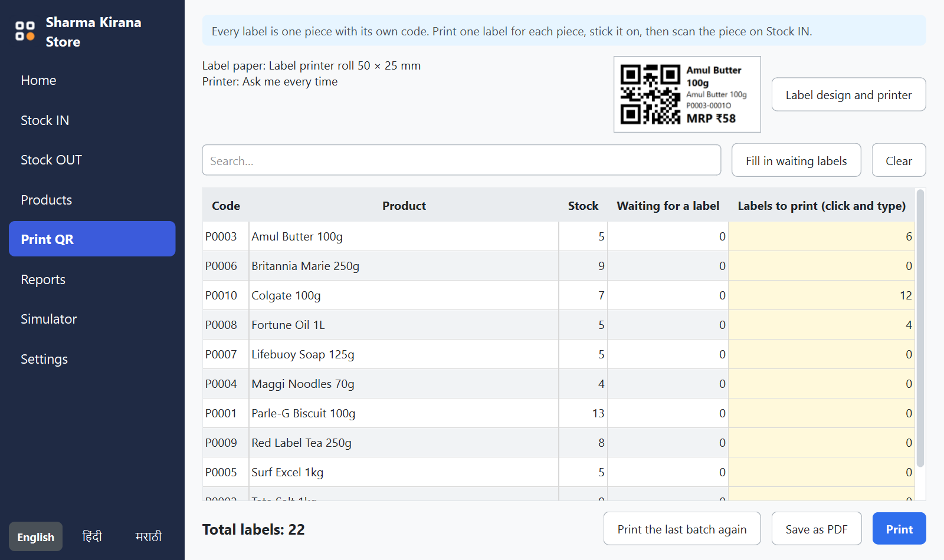Click the Stock column header
Viewport: 944px width, 560px height.
click(583, 206)
